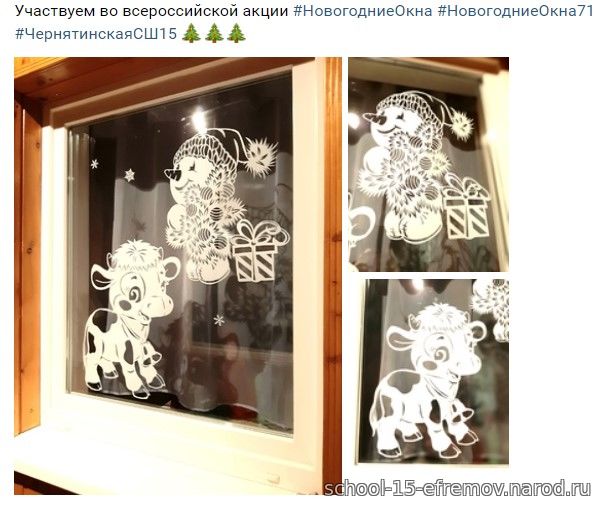Screen dimensions: 601x506
Task: Open the top-right snowman close-up photo
Action: tap(429, 164)
